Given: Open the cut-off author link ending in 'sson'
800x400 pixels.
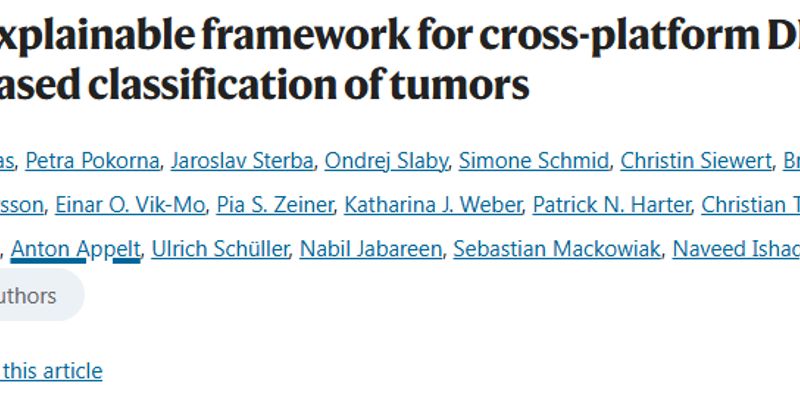Looking at the screenshot, I should [21, 205].
